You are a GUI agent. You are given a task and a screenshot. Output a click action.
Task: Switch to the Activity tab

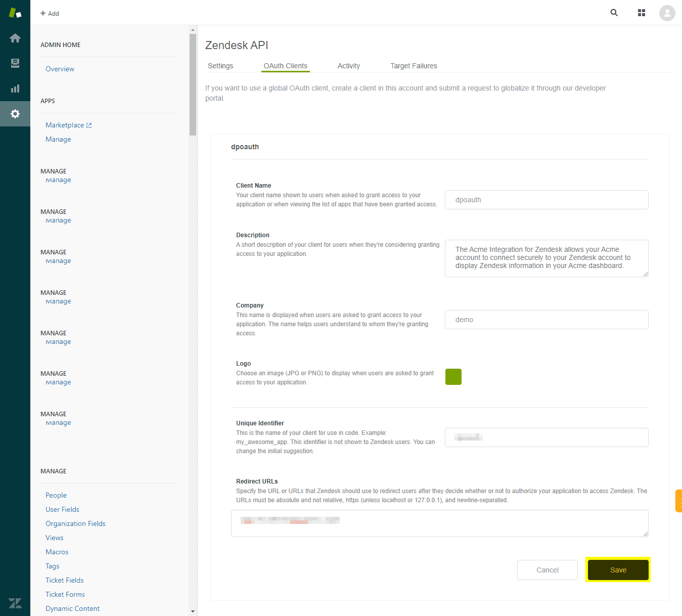[349, 66]
